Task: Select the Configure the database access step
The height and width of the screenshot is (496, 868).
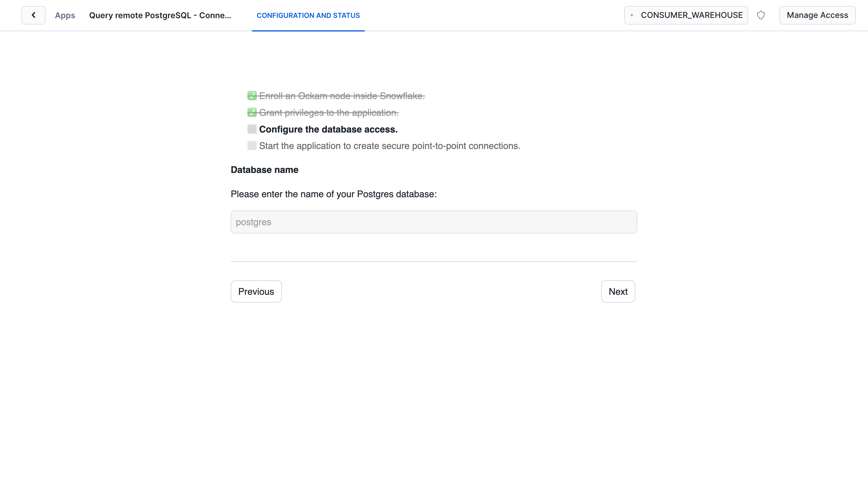Action: point(328,129)
